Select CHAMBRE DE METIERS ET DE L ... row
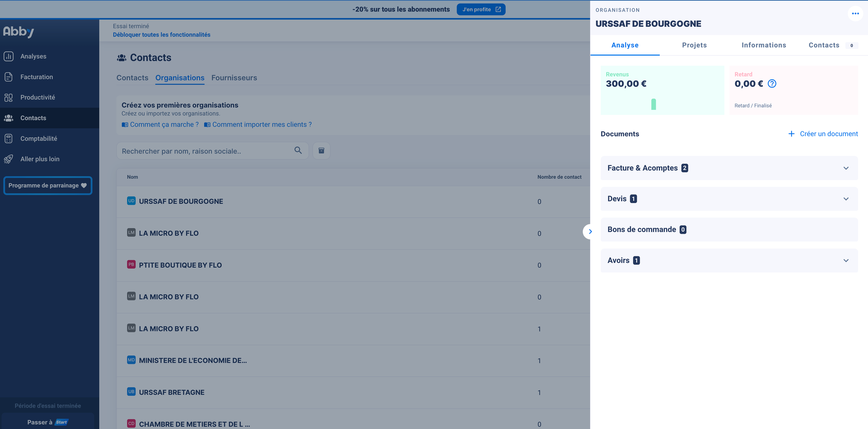Viewport: 868px width, 429px height. 353,419
